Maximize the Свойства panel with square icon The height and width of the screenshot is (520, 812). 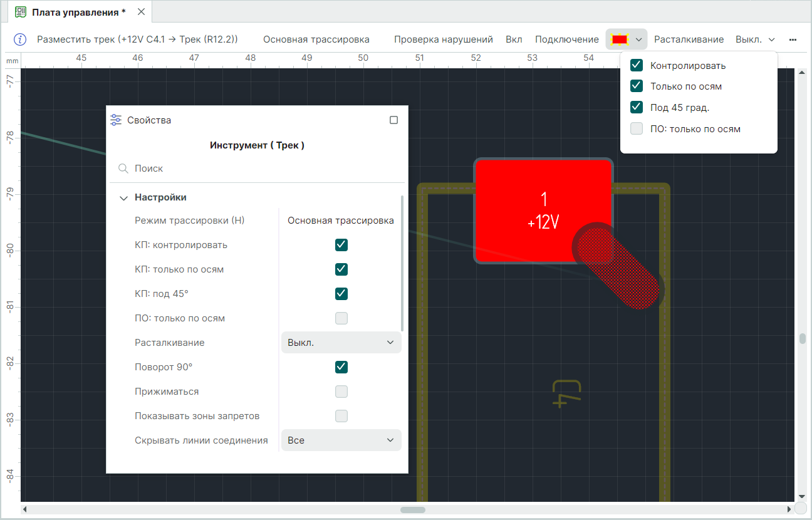[393, 120]
